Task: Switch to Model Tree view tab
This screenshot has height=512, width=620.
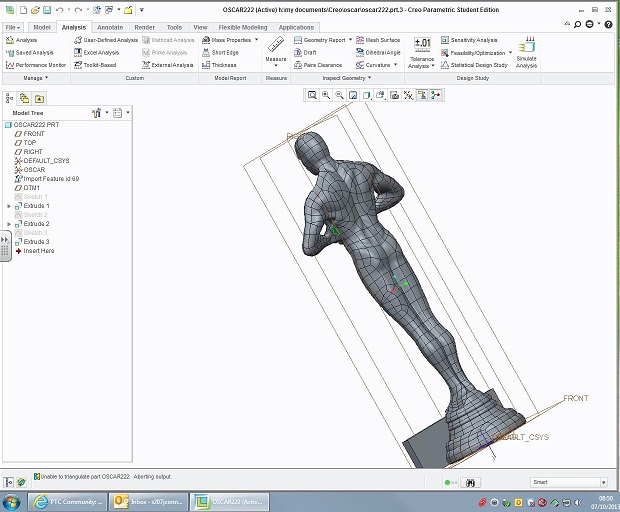Action: pyautogui.click(x=9, y=98)
